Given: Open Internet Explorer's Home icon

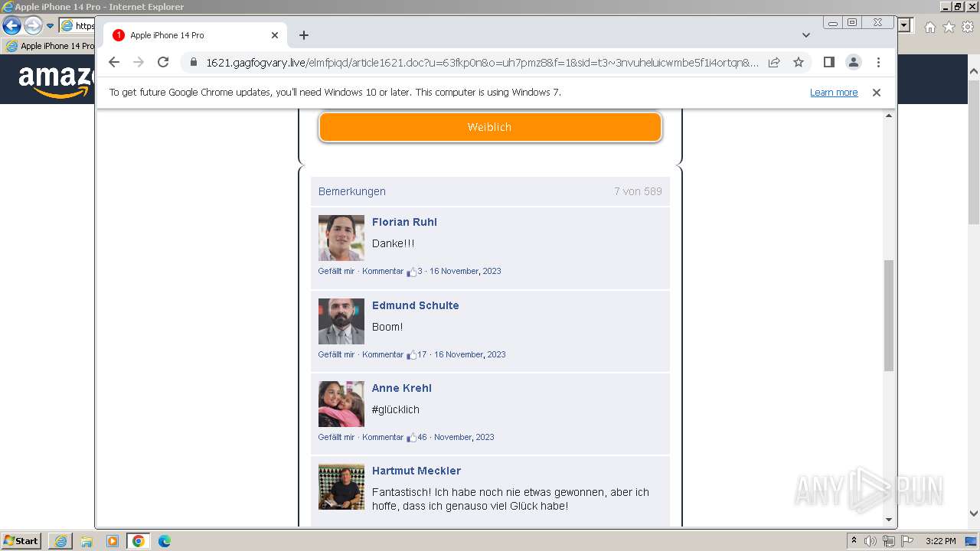Looking at the screenshot, I should (x=930, y=27).
